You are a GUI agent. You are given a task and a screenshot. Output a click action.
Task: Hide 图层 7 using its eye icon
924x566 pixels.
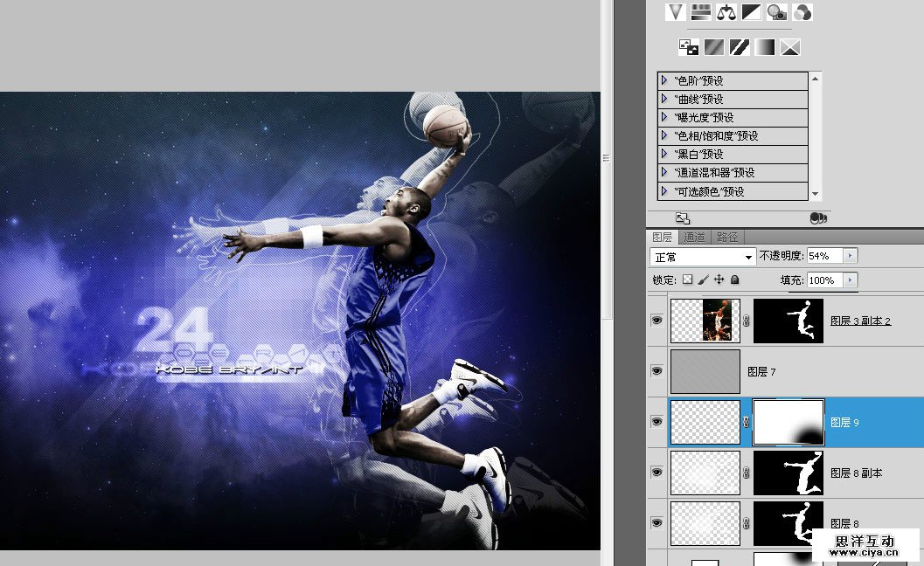click(657, 371)
